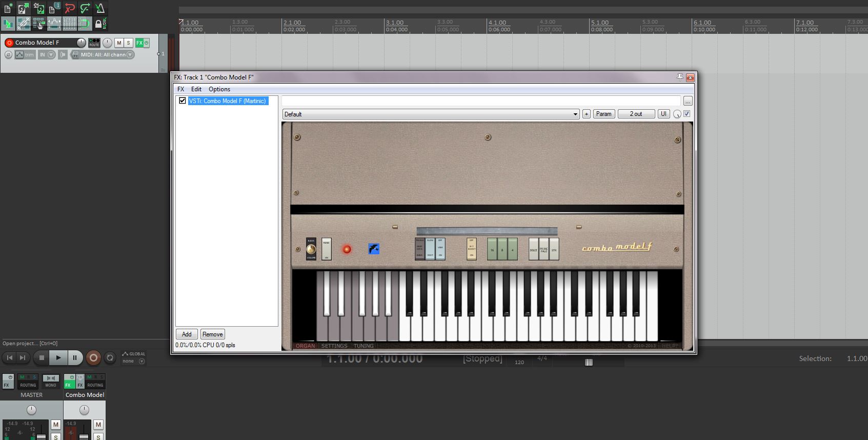868x440 pixels.
Task: Click the Remove FX button
Action: (212, 334)
